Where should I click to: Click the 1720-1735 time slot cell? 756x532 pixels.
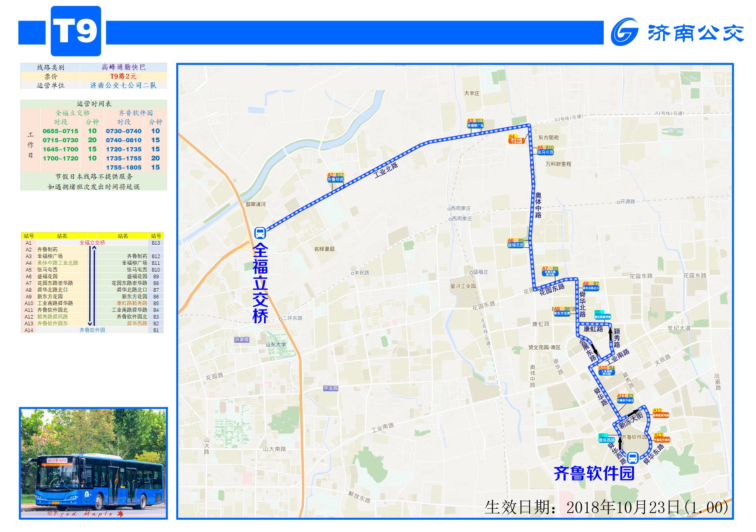(x=124, y=149)
